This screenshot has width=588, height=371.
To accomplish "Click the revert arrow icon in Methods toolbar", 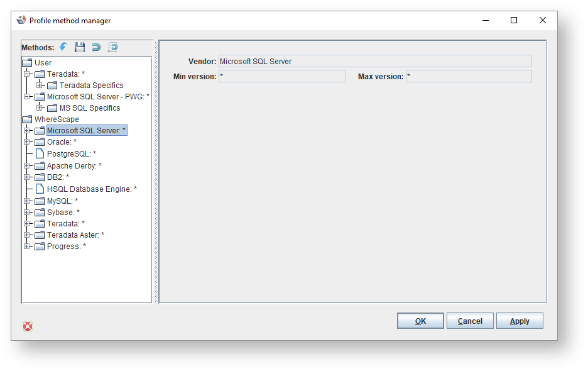I will coord(96,47).
